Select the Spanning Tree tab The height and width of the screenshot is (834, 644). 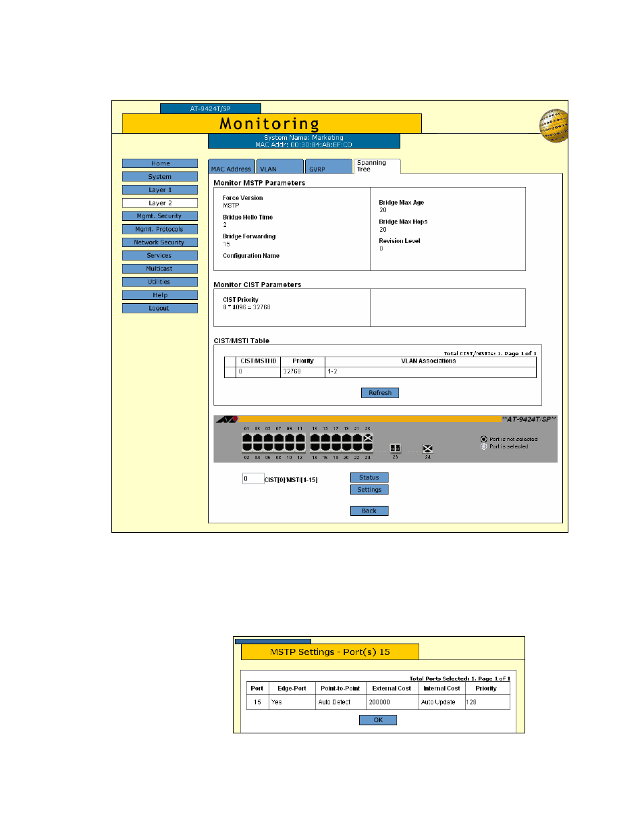377,166
